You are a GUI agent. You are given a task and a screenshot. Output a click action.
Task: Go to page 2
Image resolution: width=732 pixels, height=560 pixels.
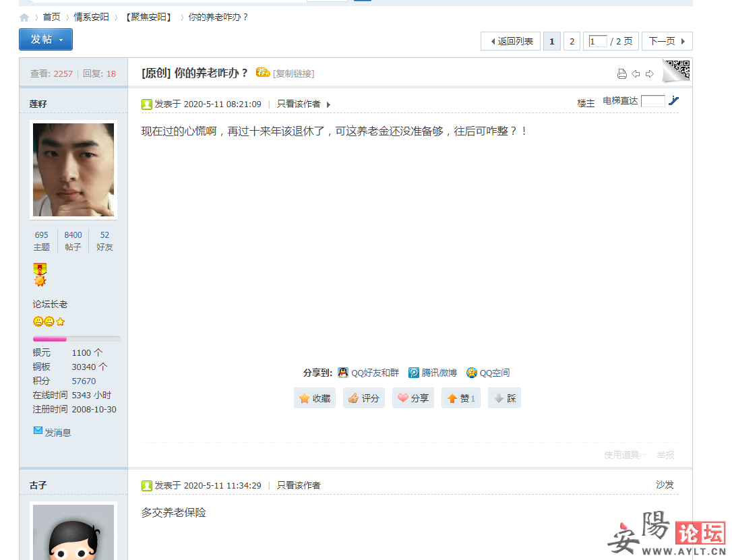pos(572,41)
